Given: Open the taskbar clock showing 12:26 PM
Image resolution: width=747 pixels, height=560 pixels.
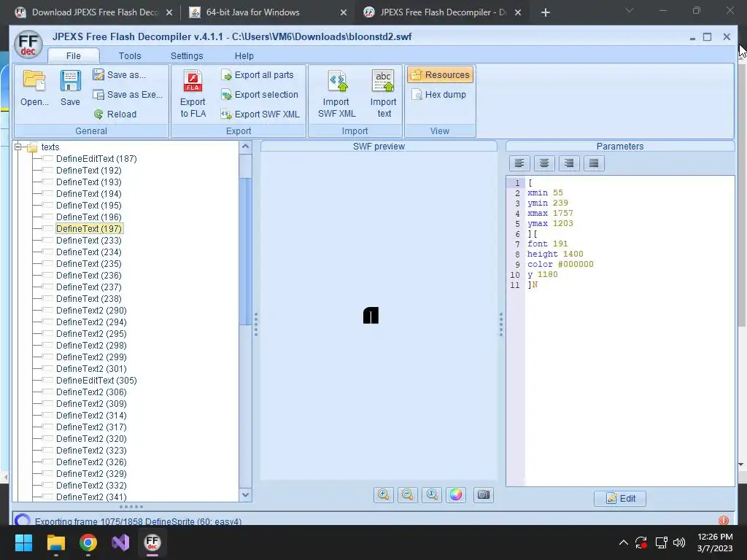Looking at the screenshot, I should 715,542.
